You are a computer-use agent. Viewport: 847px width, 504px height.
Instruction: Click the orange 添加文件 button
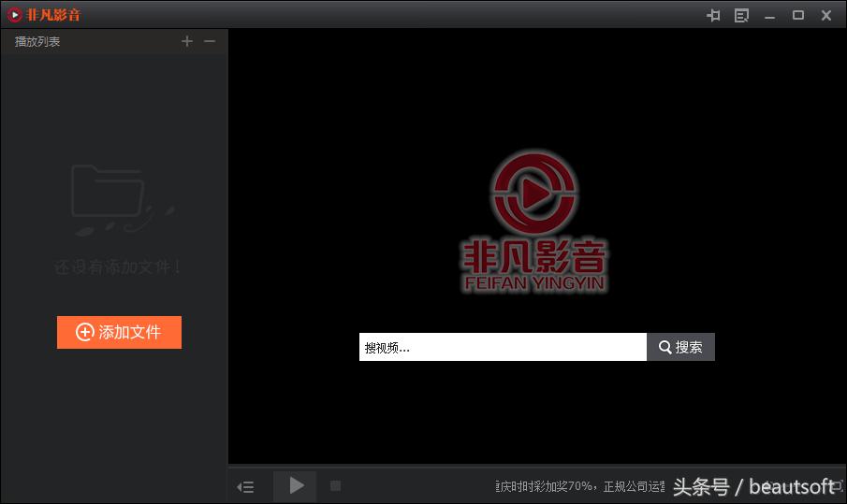click(119, 332)
